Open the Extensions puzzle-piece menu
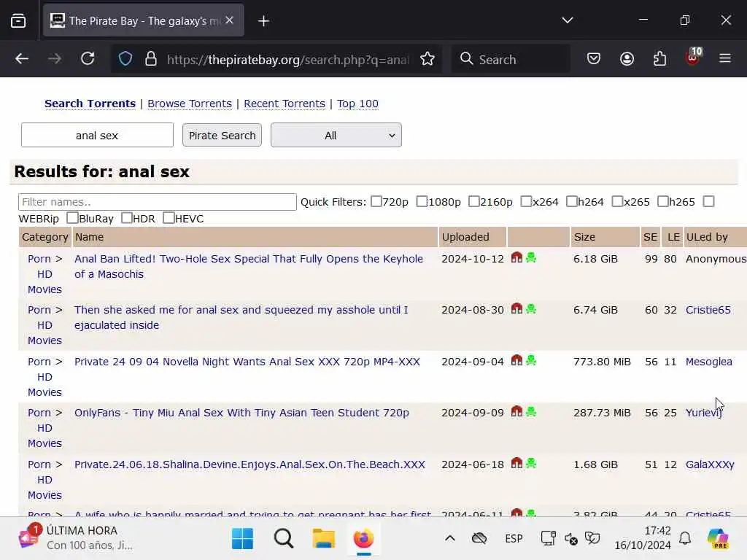 [659, 59]
